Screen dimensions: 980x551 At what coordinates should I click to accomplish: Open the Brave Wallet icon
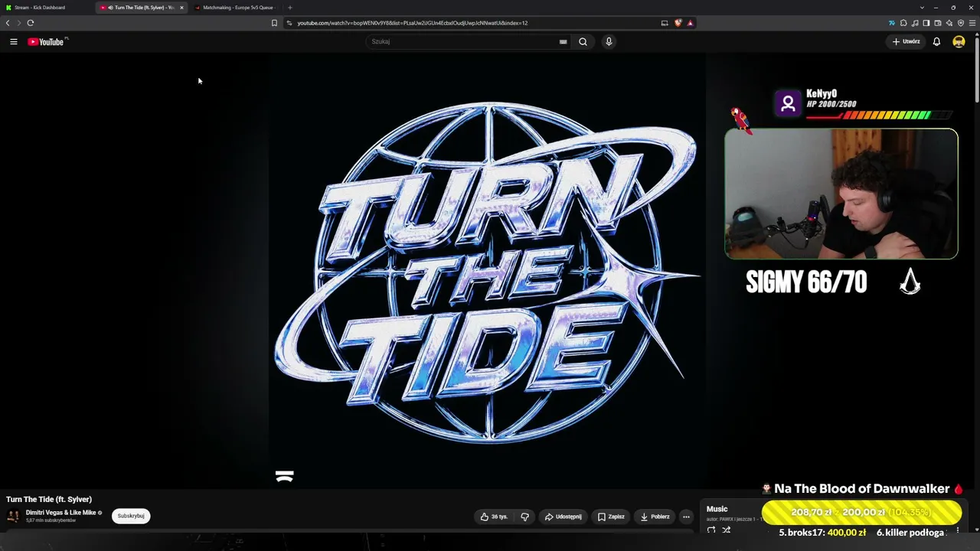point(938,23)
